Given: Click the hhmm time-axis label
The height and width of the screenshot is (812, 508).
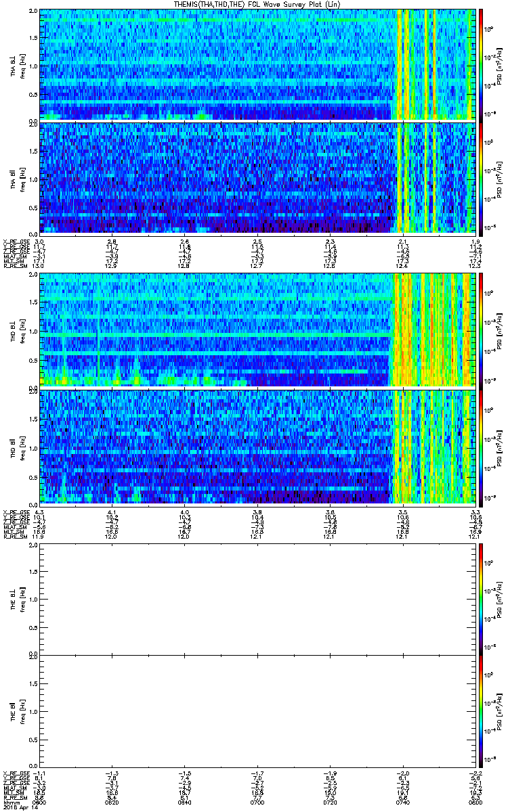Looking at the screenshot, I should (11, 802).
